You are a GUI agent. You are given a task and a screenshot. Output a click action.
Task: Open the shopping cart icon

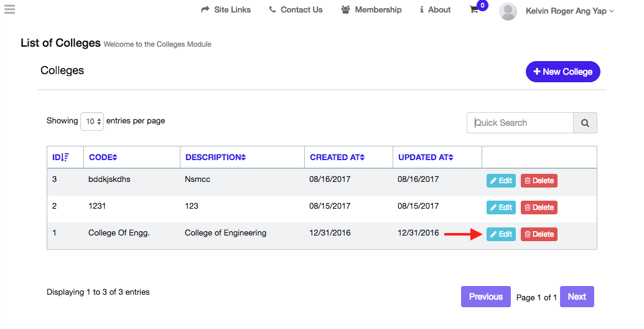tap(474, 10)
